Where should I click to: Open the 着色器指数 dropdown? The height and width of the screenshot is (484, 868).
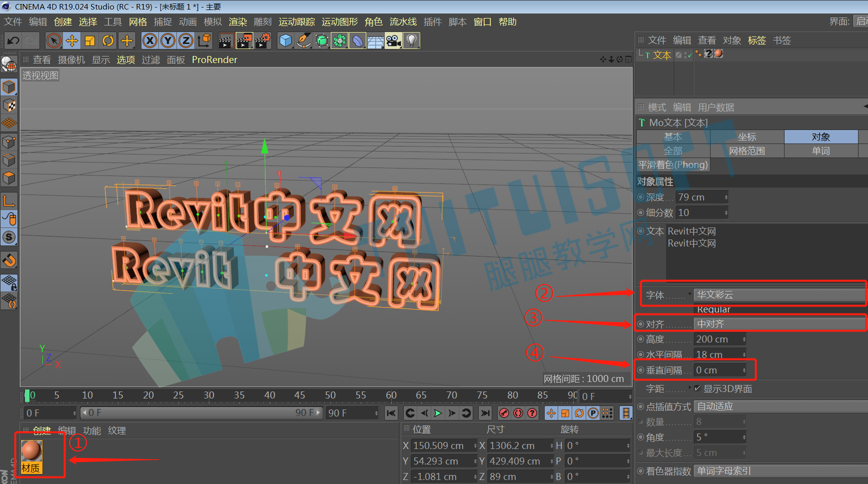pos(781,471)
